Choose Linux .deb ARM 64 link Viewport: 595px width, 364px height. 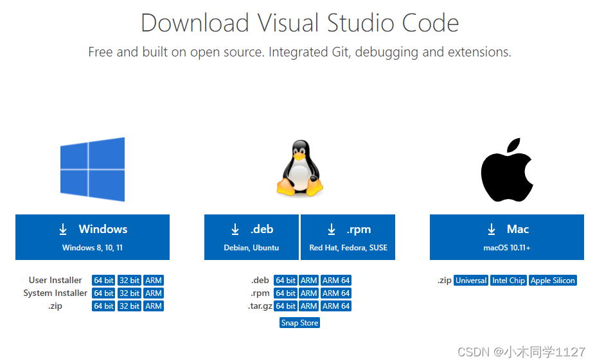point(336,280)
